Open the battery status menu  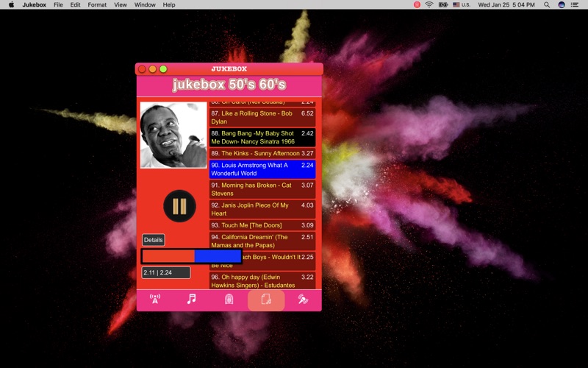(x=443, y=4)
